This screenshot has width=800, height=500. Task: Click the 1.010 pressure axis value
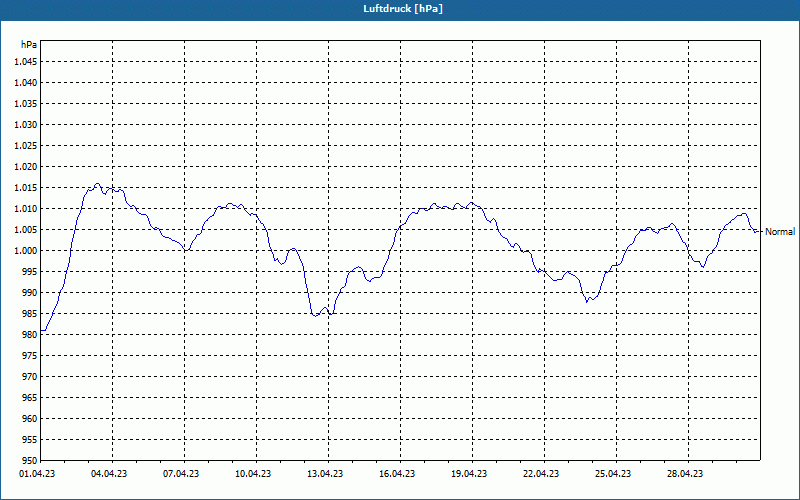coord(26,209)
